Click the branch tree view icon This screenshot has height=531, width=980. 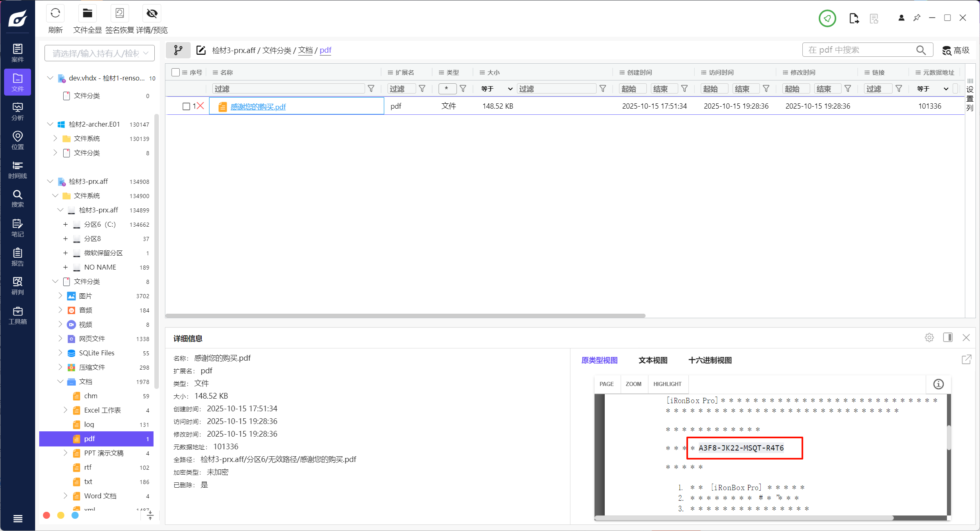coord(178,50)
